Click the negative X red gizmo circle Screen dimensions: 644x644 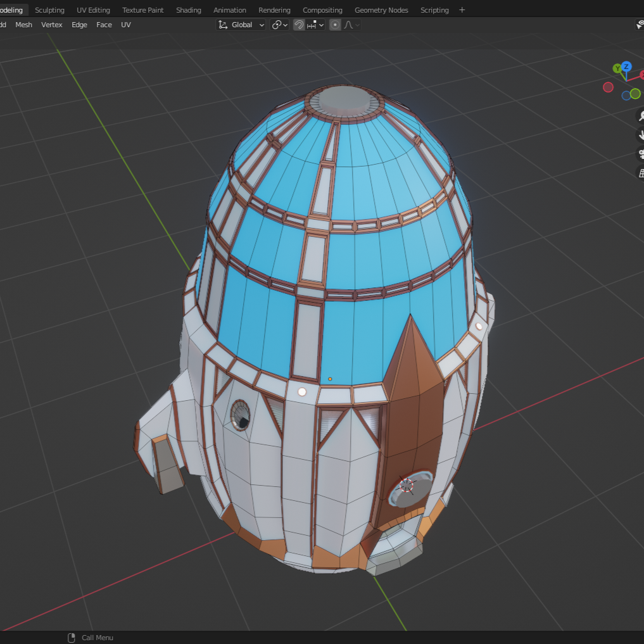click(609, 87)
